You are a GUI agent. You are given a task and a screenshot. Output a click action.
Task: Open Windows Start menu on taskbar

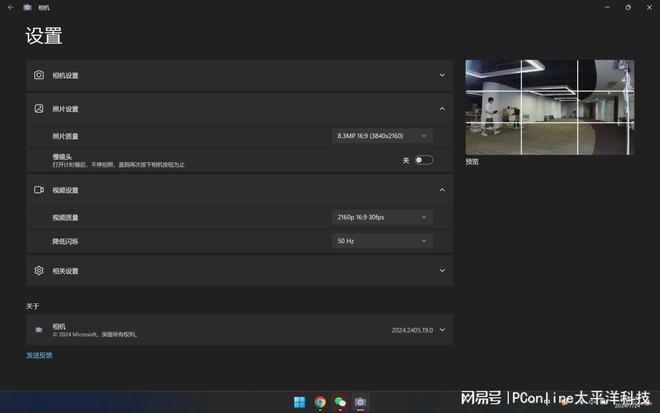(x=299, y=402)
